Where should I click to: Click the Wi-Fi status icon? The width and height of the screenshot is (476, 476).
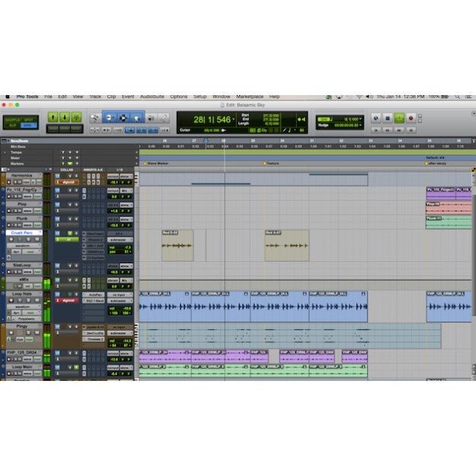[359, 97]
